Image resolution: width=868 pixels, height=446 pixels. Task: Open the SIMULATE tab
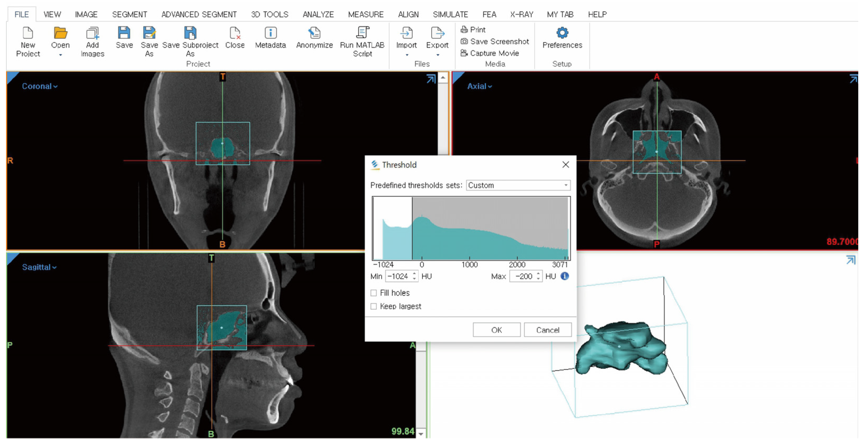(x=450, y=14)
